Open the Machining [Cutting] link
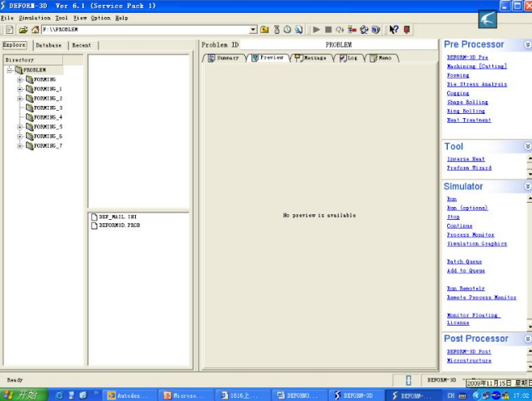 click(477, 66)
